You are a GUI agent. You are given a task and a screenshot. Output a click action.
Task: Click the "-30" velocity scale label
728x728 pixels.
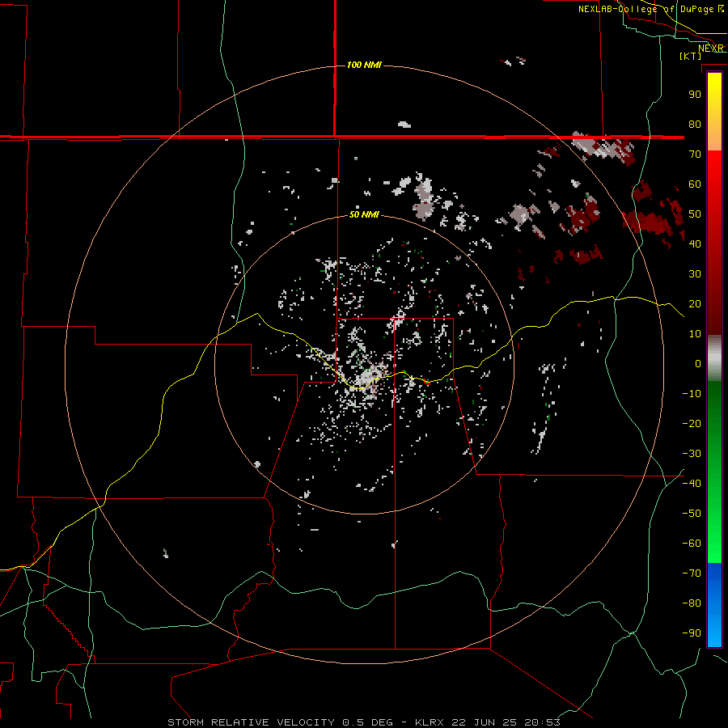click(x=692, y=454)
